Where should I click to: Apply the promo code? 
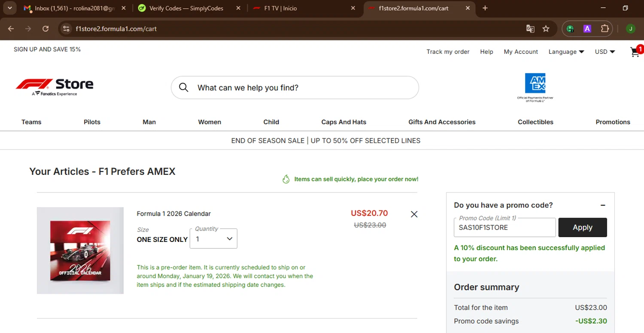[x=582, y=227]
